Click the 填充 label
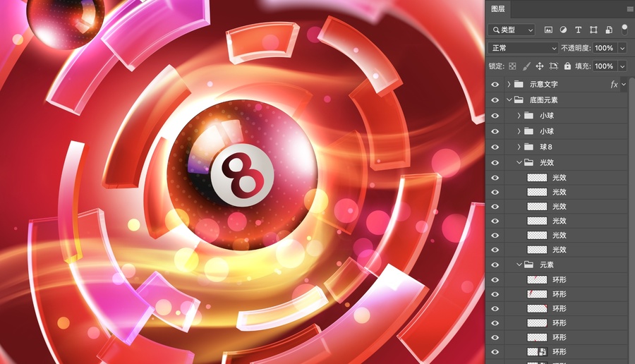The height and width of the screenshot is (364, 635). (583, 66)
